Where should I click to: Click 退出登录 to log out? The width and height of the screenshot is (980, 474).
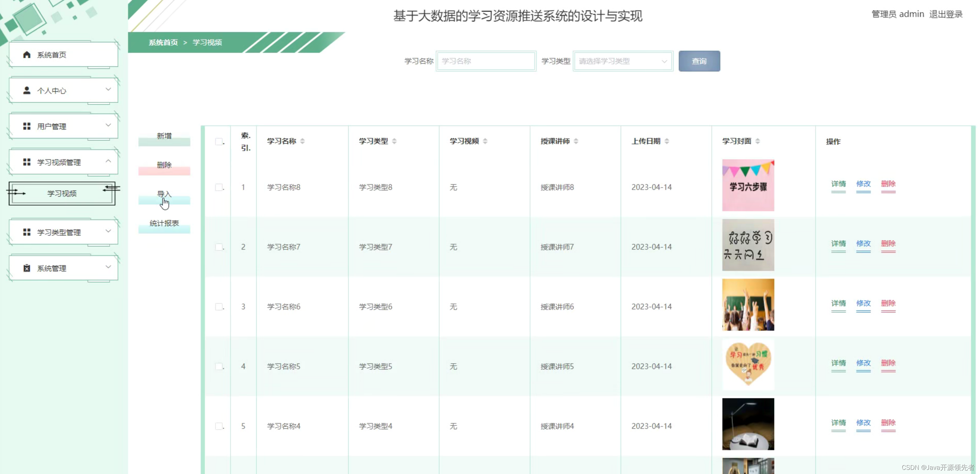coord(945,15)
